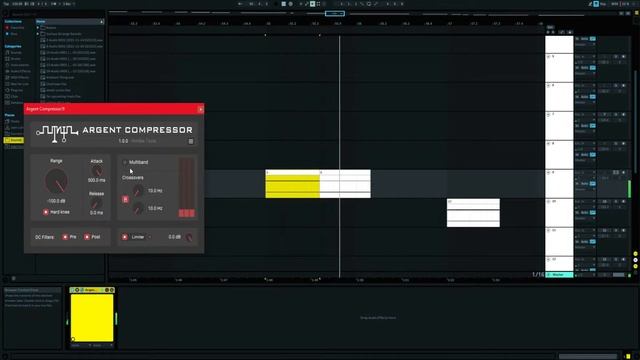Open the Argent Compressor menu icon
The width and height of the screenshot is (640, 360).
191,141
